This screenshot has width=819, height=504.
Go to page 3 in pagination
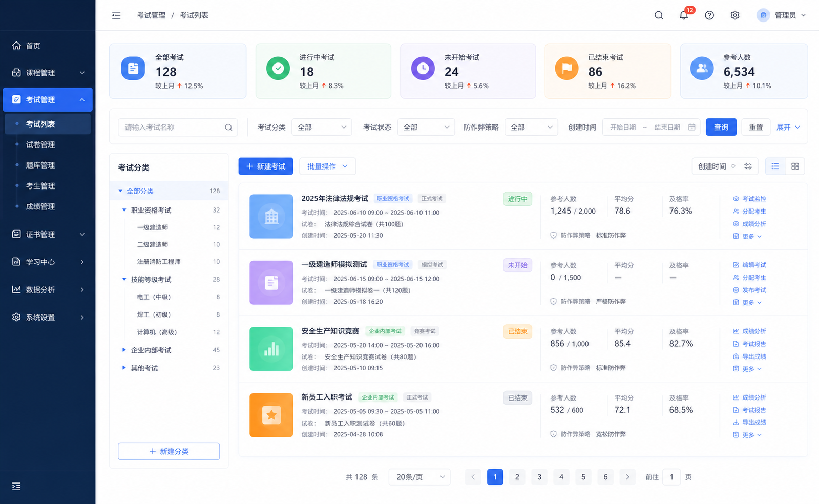539,477
